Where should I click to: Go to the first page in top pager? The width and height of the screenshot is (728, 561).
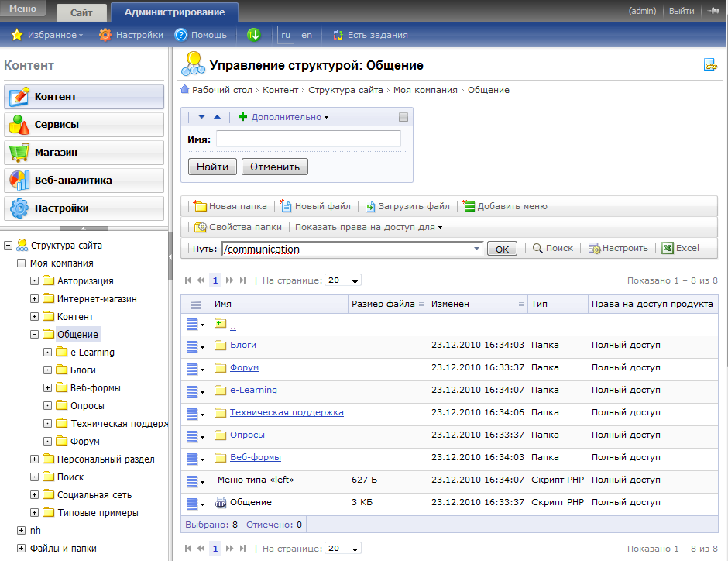(188, 280)
